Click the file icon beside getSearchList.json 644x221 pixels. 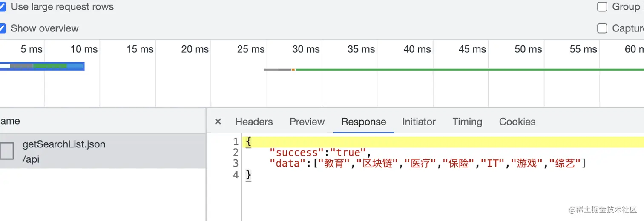click(x=7, y=151)
